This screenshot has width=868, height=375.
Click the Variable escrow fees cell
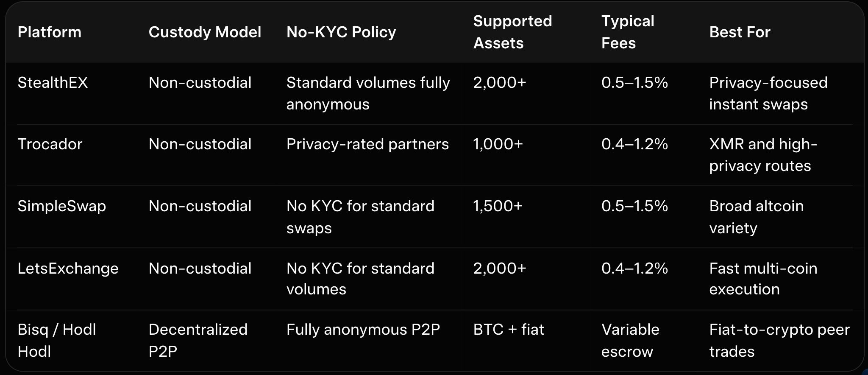(x=630, y=340)
